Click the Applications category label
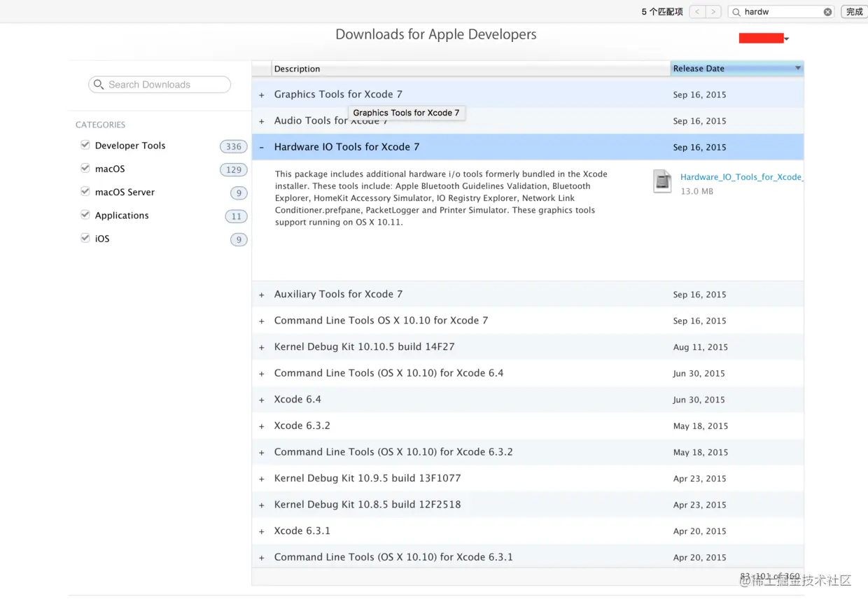Screen dimensions: 868x604 pos(122,216)
